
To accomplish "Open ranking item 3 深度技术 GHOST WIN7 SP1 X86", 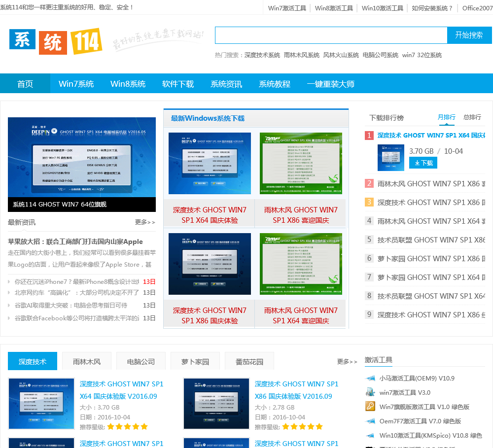I will tap(431, 203).
